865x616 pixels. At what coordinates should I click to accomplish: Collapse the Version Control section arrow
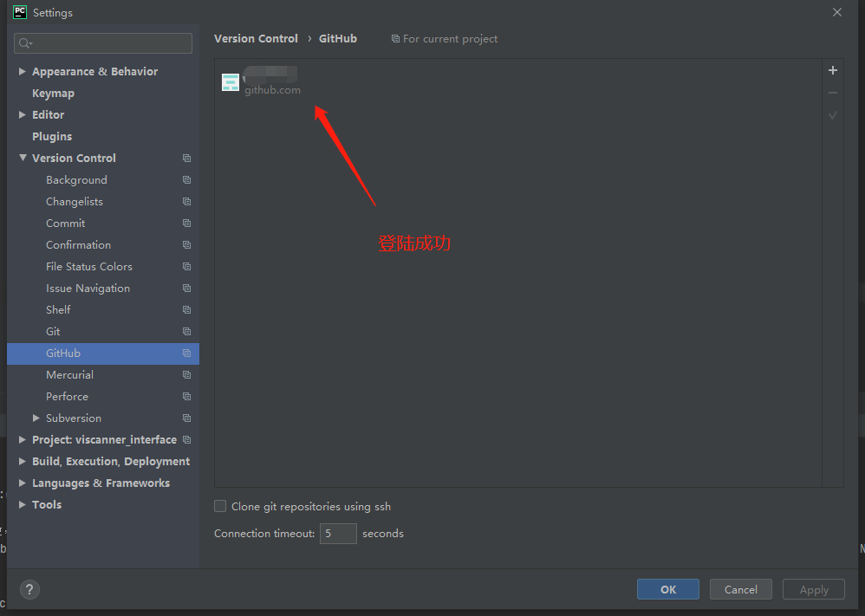(23, 158)
